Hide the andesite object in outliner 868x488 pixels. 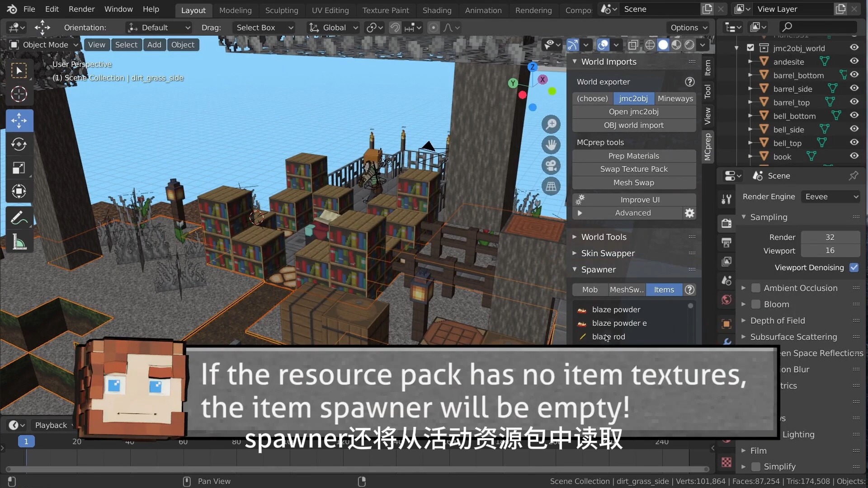pos(854,61)
